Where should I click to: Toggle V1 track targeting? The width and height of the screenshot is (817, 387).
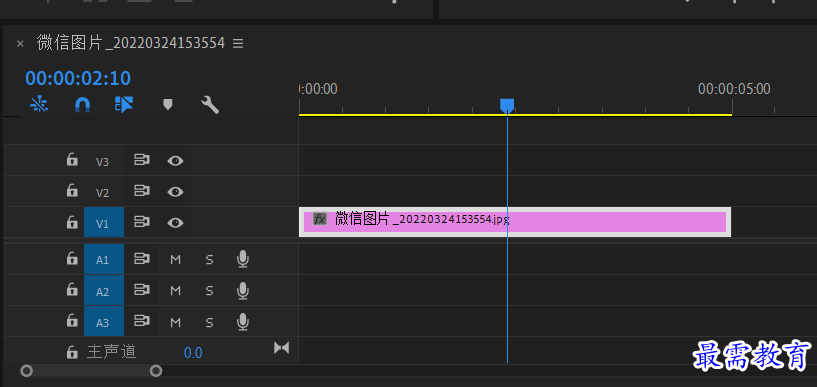(104, 223)
